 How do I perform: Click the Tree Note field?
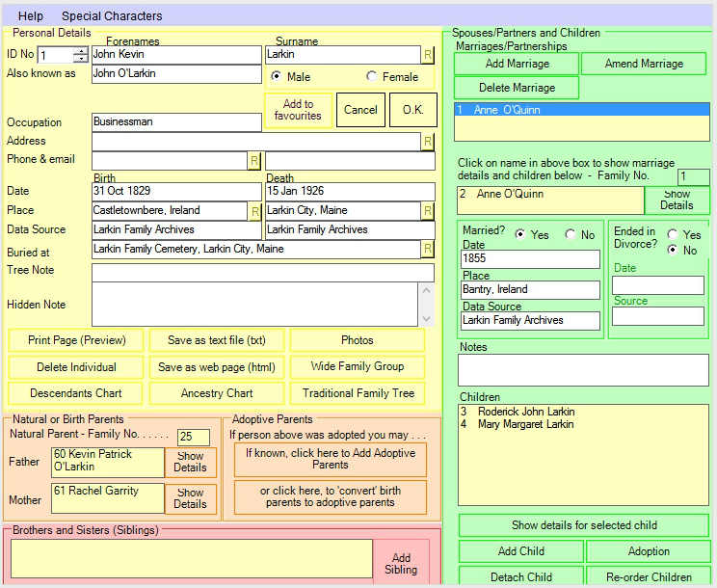coord(263,273)
